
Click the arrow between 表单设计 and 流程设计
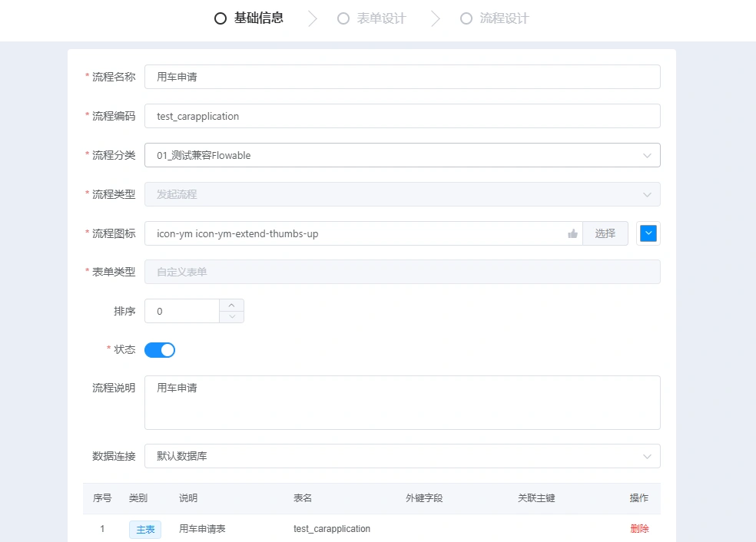tap(436, 18)
